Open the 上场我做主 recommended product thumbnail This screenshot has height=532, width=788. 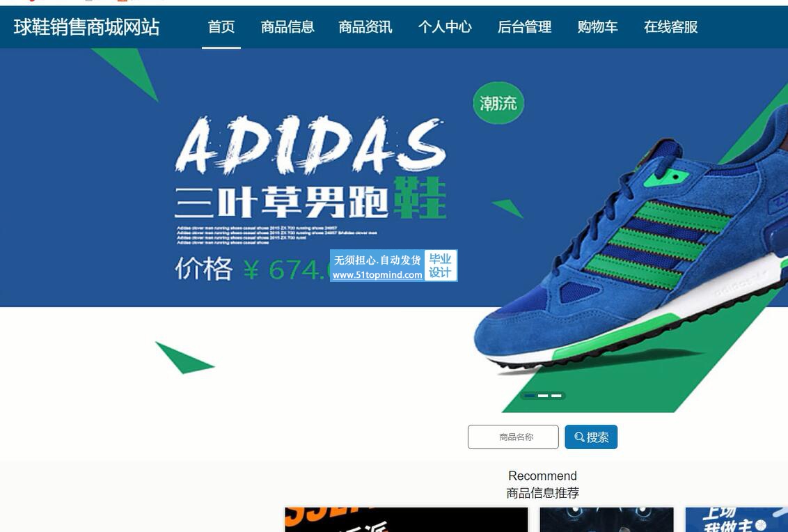click(736, 519)
